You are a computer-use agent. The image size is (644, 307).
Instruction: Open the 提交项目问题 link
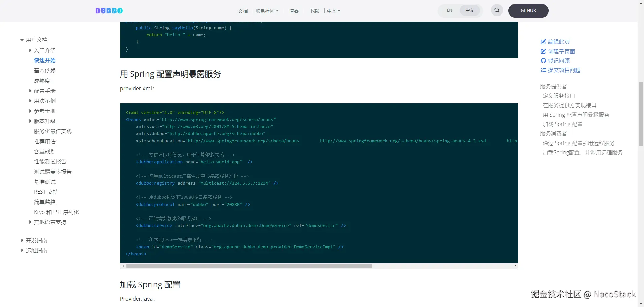(x=564, y=70)
